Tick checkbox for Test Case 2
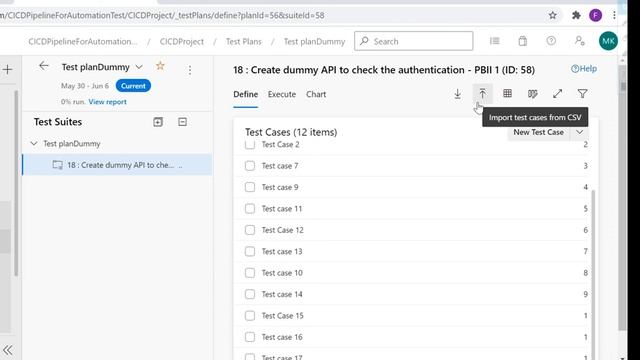The width and height of the screenshot is (640, 360). pos(250,144)
